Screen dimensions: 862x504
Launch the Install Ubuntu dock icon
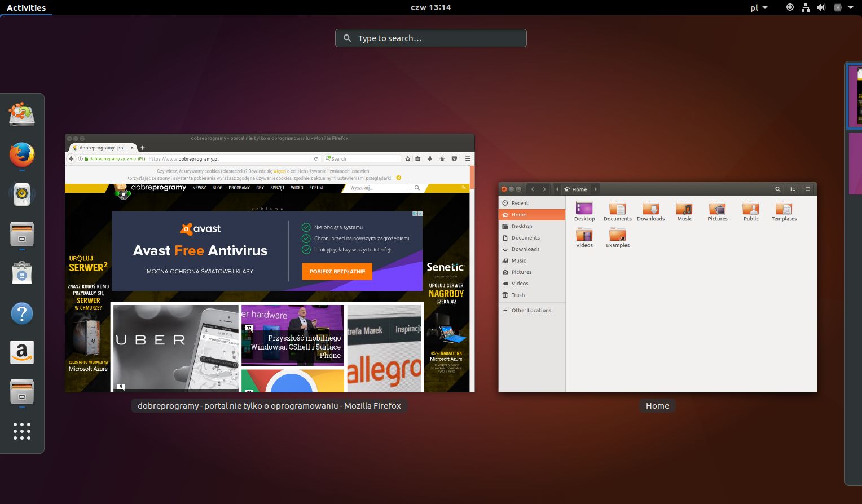click(x=22, y=114)
